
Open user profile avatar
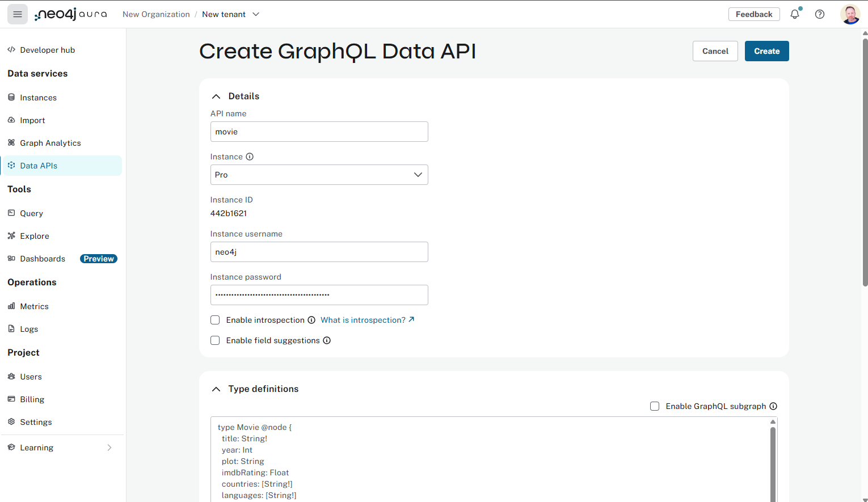point(850,14)
